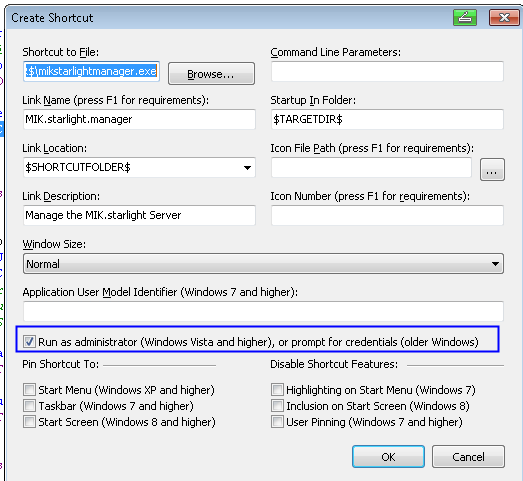Close the Create Shortcut dialog
Screen dimensions: 523x481
(504, 17)
